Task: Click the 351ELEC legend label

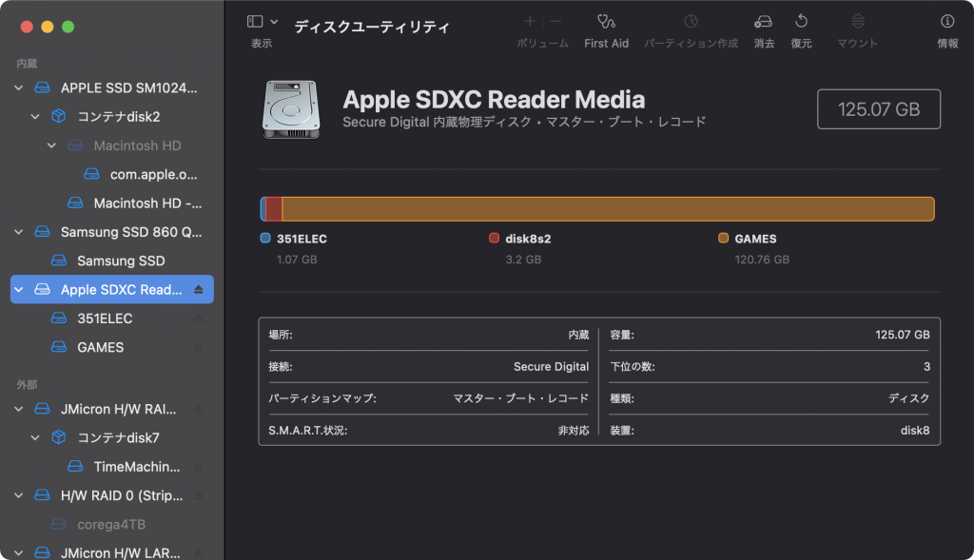Action: (x=302, y=239)
